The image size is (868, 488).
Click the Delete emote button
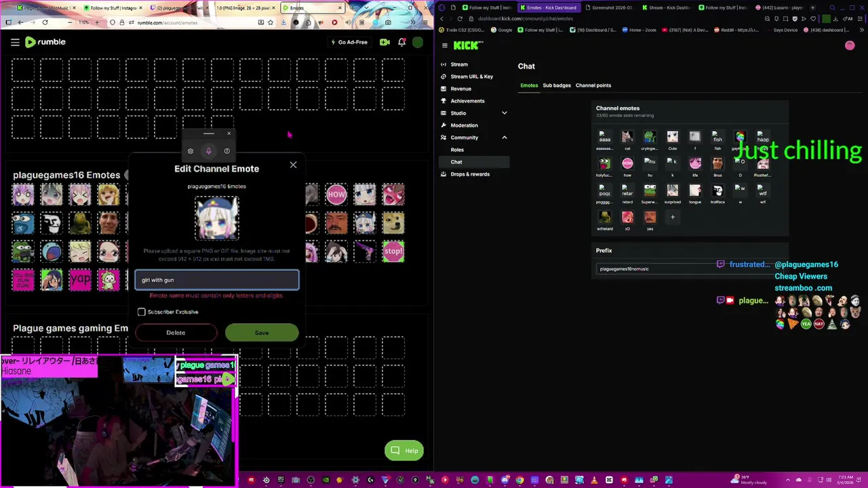(176, 333)
